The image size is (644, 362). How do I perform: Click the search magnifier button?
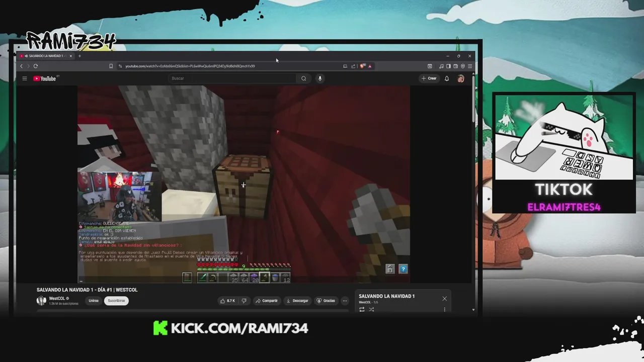tap(303, 78)
